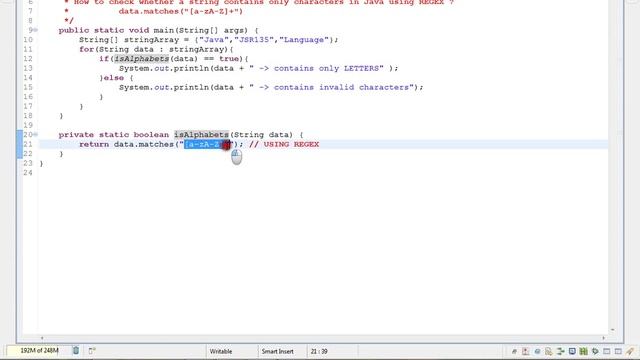Open the green branching-arrows icon in the status bar
Screen dimensions: 640x360
pos(560,351)
